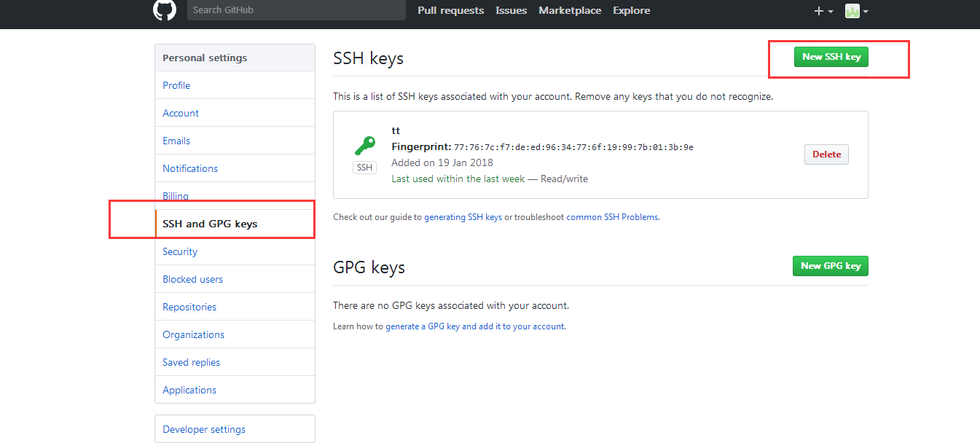Viewport: 980px width, 443px height.
Task: Select Security in settings sidebar
Action: point(235,251)
